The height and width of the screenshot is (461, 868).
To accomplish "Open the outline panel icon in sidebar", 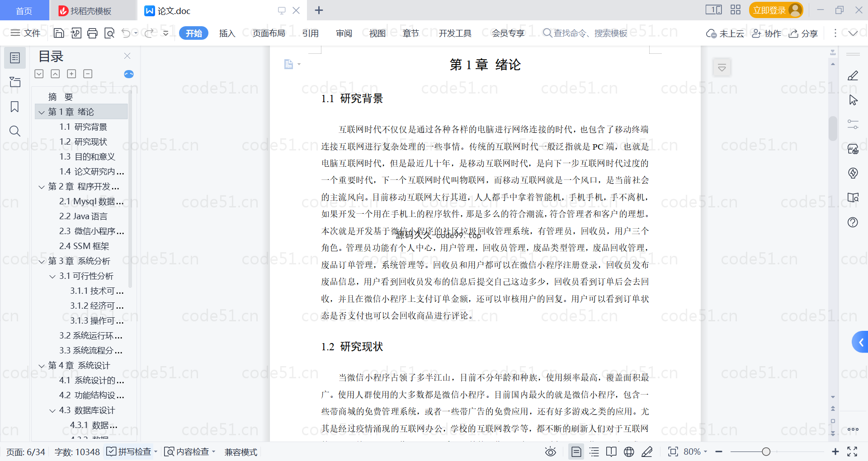I will pos(15,58).
